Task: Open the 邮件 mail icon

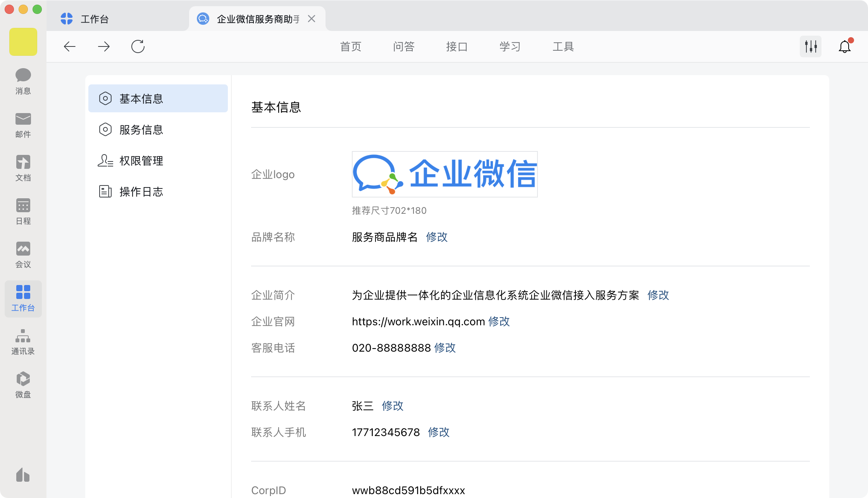Action: click(x=23, y=124)
